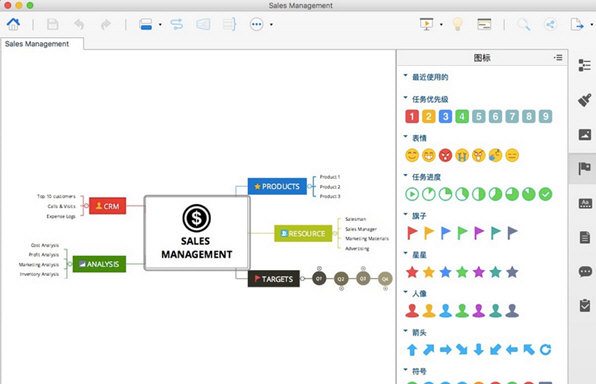Collapse the 箭头 section
Screen dimensions: 596x384
click(x=405, y=331)
